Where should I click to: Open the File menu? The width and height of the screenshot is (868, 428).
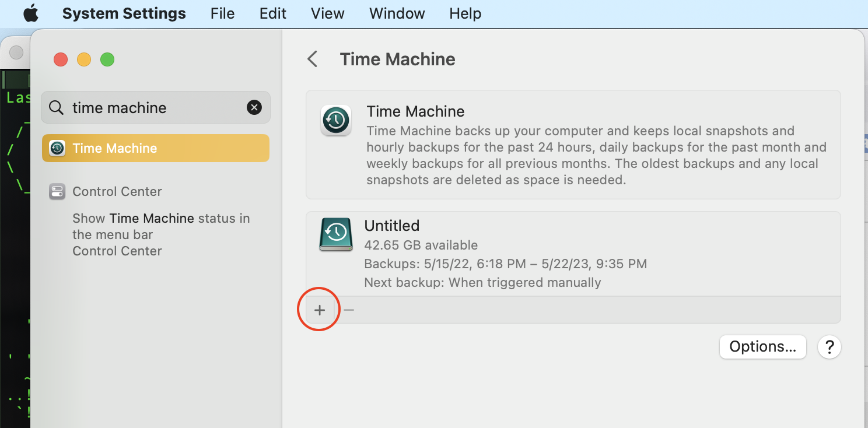222,13
